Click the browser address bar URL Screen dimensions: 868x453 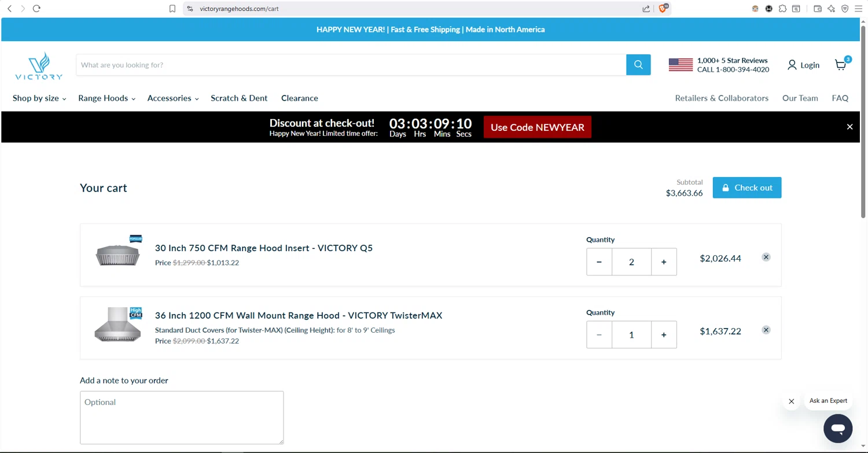239,9
